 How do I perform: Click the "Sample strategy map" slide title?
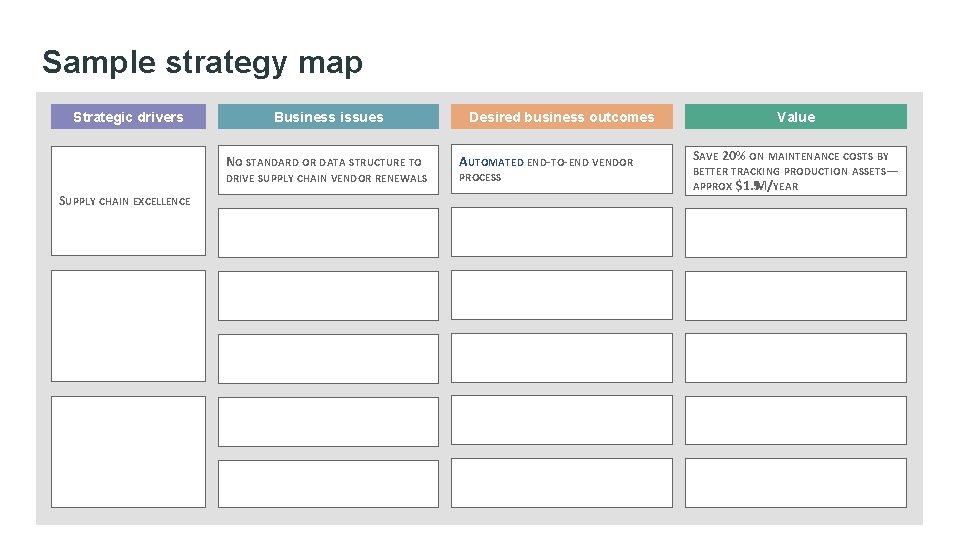click(x=202, y=63)
